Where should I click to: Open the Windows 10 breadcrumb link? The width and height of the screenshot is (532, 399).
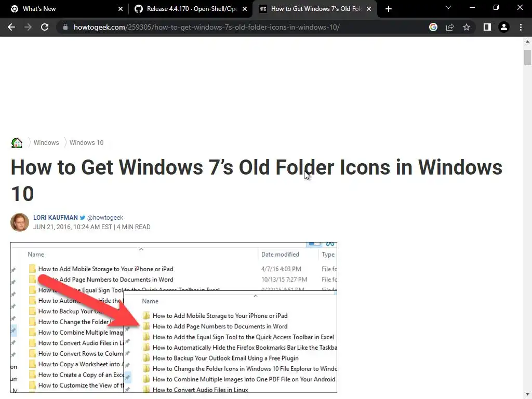[87, 143]
